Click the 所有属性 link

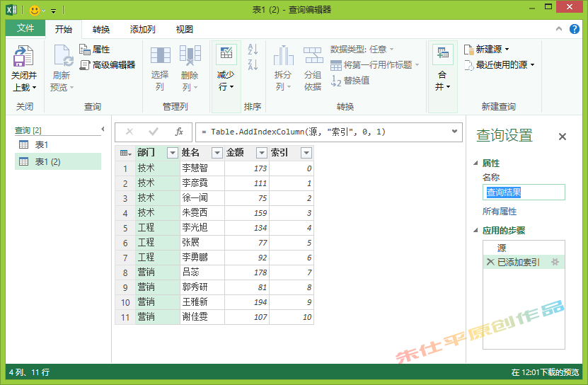[x=500, y=212]
